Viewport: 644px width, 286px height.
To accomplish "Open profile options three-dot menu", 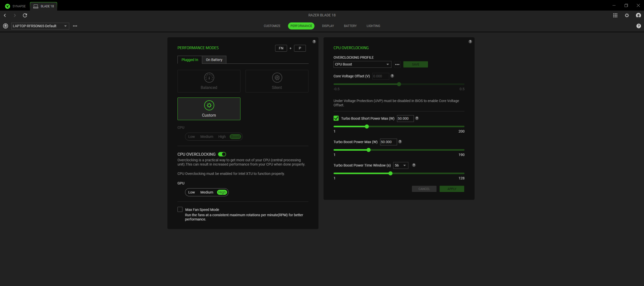I will tap(75, 26).
